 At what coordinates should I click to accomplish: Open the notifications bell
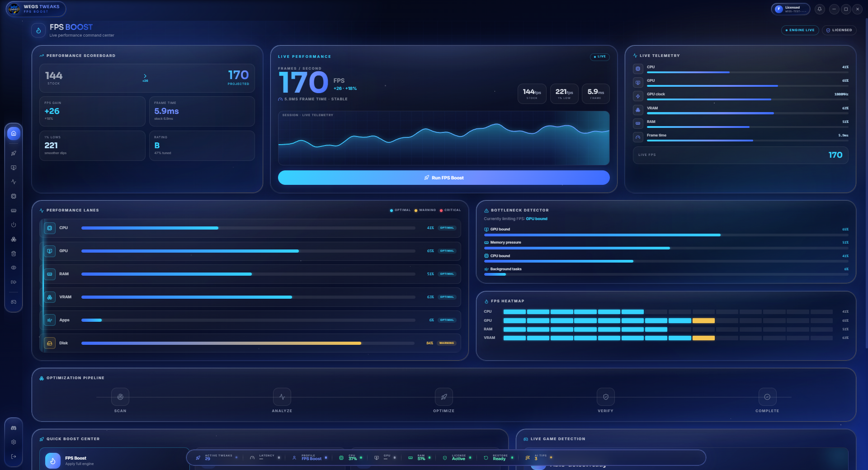coord(819,9)
